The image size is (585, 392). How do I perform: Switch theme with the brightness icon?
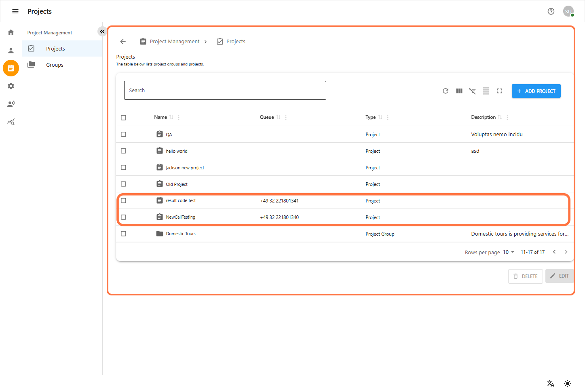568,384
